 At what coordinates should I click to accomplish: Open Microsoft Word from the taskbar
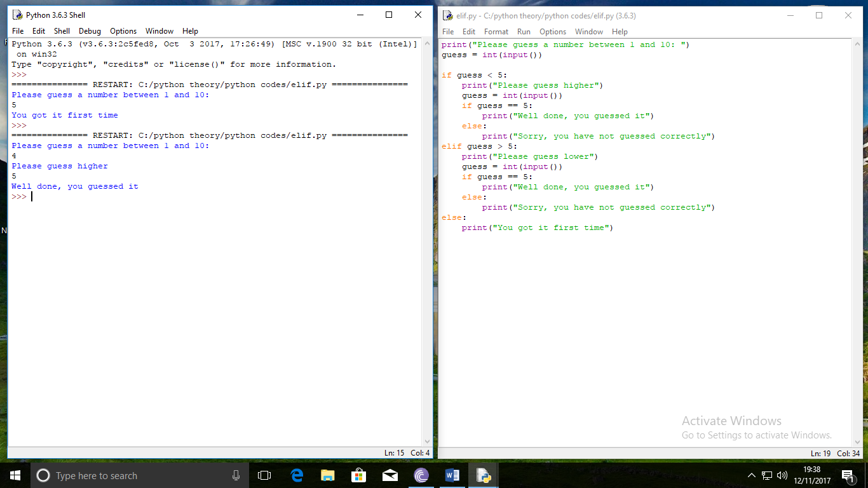click(452, 475)
